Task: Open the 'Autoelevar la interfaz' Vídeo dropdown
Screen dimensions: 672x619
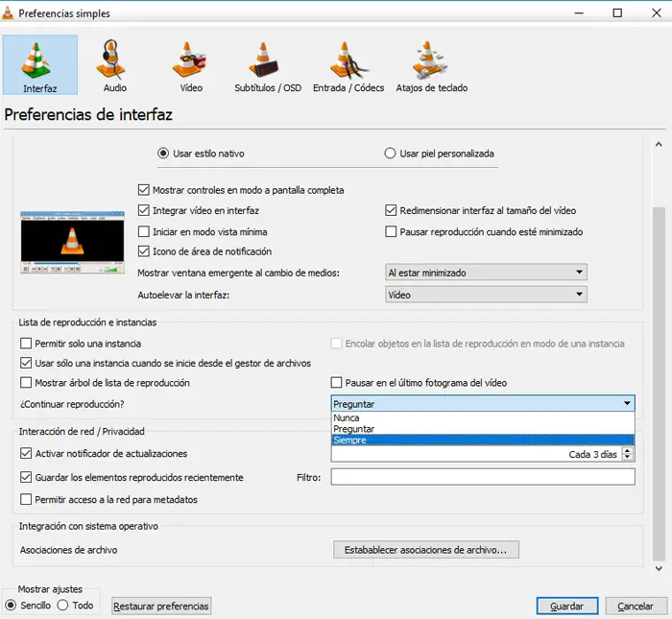Action: (486, 295)
